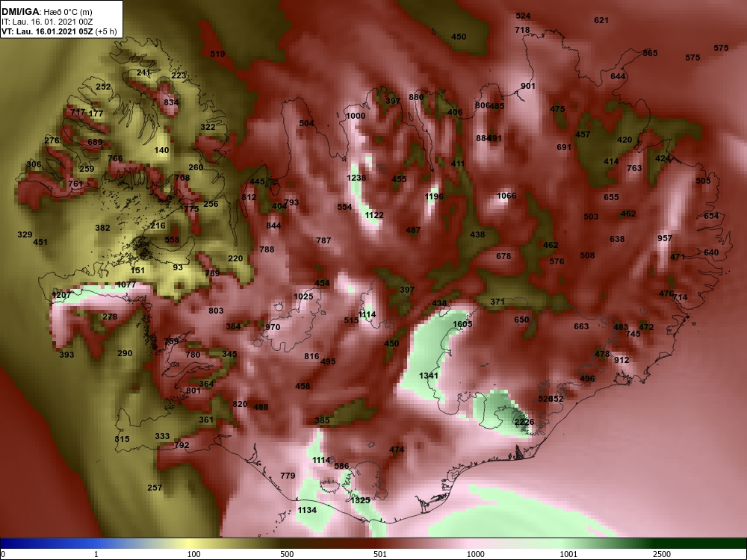Click the 371 height value
Image resolution: width=747 pixels, height=560 pixels.
coord(498,302)
